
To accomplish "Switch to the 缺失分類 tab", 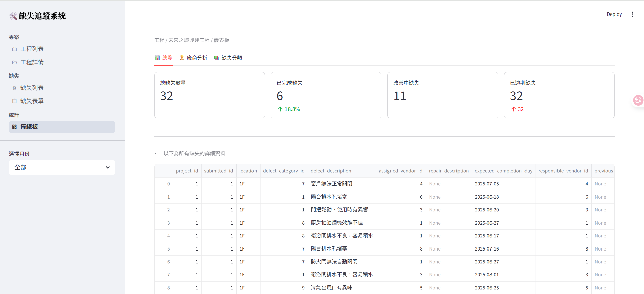I will [228, 58].
